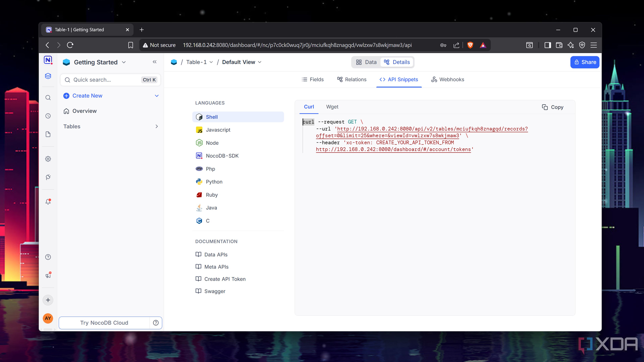Click Brave Shields lion icon in address bar

click(x=470, y=45)
